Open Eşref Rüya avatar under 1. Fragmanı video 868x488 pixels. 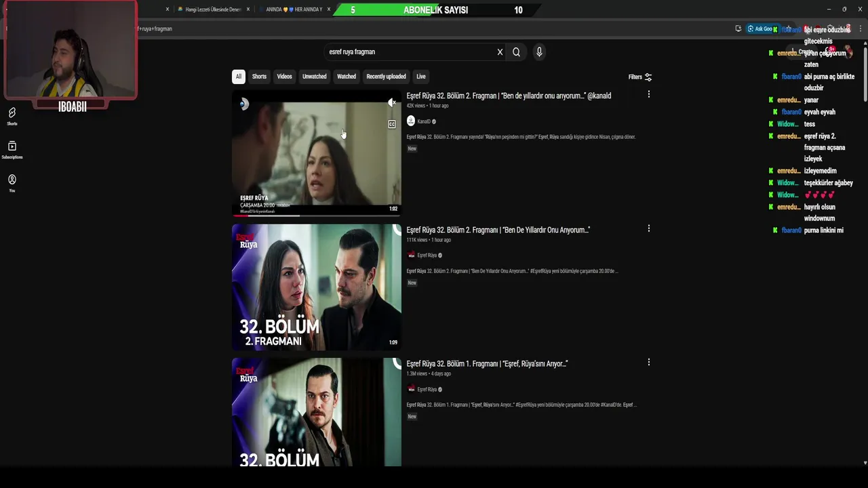(x=410, y=389)
